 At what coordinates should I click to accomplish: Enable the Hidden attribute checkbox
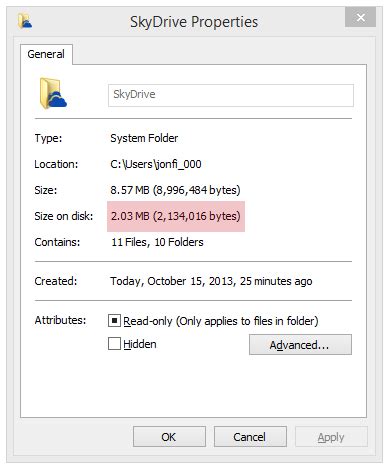(x=114, y=344)
